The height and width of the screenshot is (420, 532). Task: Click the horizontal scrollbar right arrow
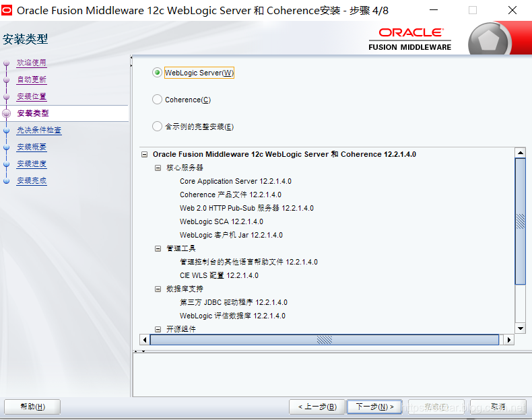pos(508,340)
